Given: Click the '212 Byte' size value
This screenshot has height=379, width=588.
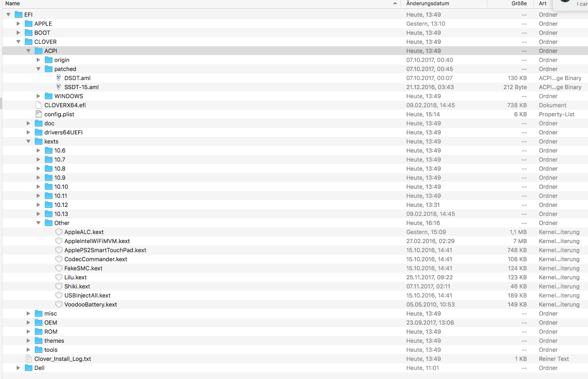Looking at the screenshot, I should [515, 87].
